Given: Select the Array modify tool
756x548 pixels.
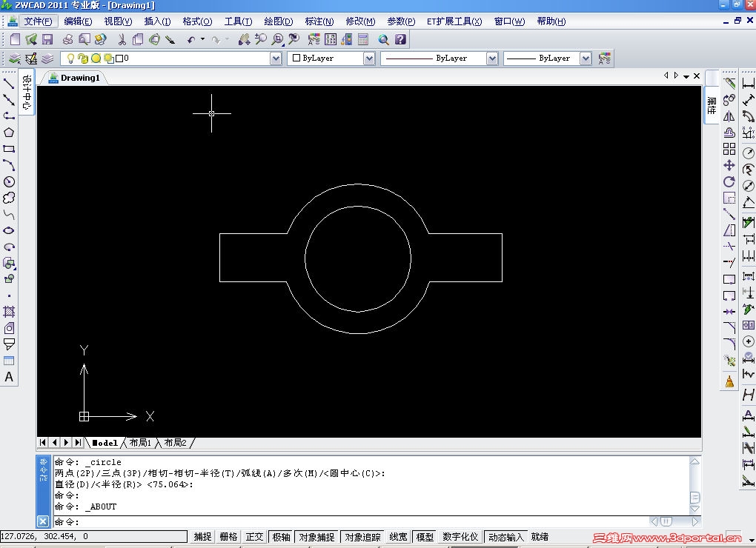Looking at the screenshot, I should coord(729,149).
